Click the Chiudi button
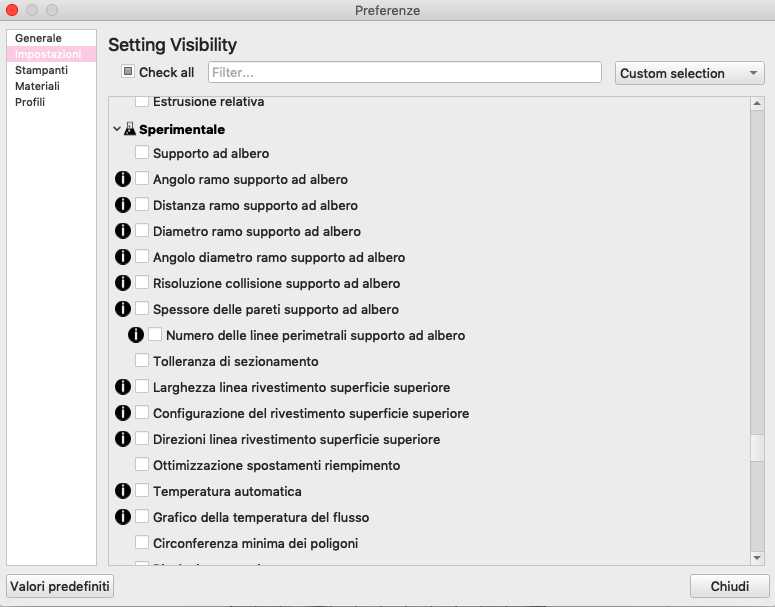This screenshot has width=775, height=607. tap(730, 586)
